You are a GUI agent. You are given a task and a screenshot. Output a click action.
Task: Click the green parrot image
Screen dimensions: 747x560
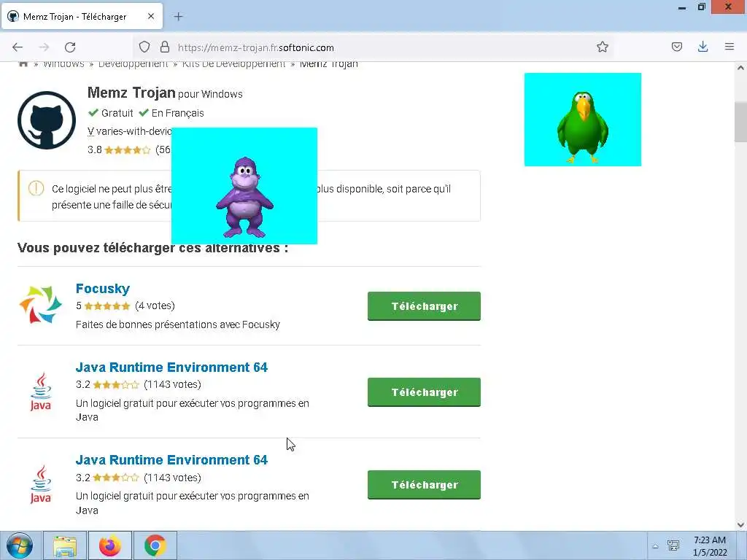583,120
